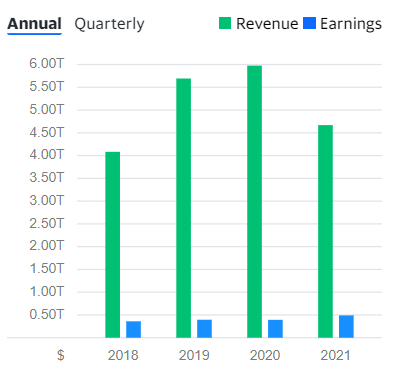
Task: Select the 2021 green revenue bar
Action: [x=325, y=231]
